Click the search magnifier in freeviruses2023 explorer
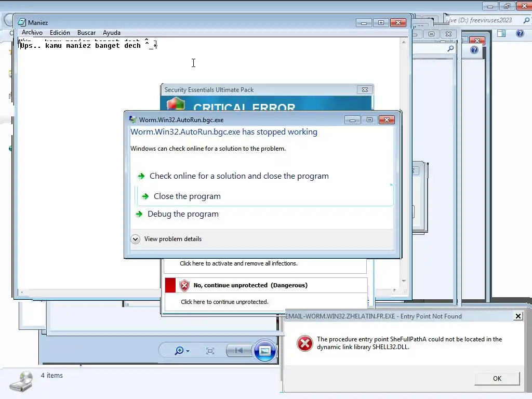 pos(527,20)
